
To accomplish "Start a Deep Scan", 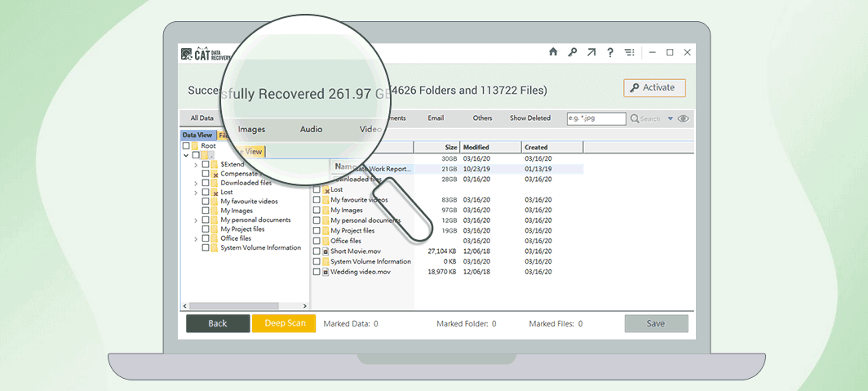I will [284, 323].
